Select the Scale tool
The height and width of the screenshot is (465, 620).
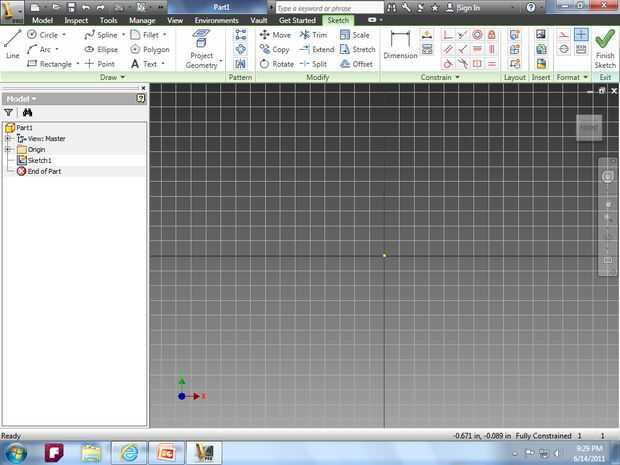click(x=355, y=35)
